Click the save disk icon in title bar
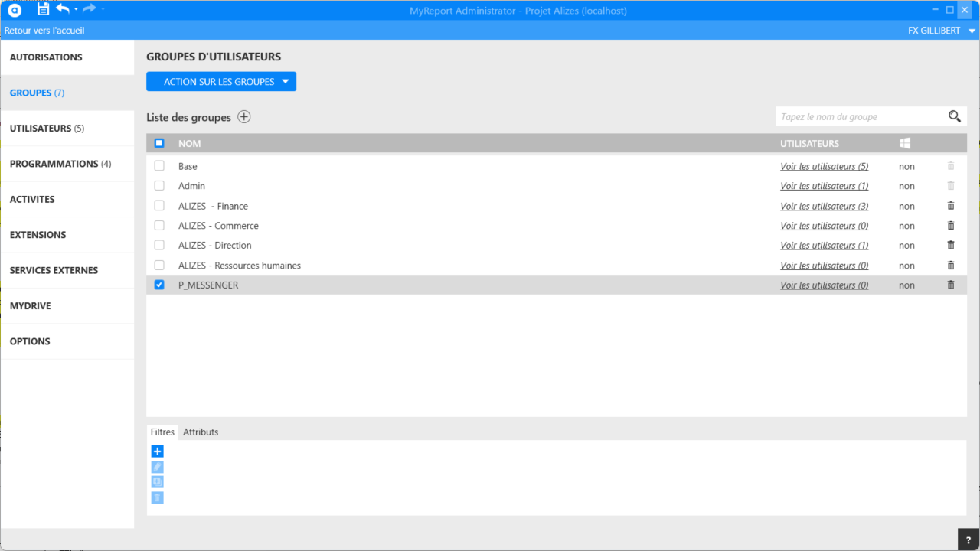The image size is (980, 551). point(43,9)
